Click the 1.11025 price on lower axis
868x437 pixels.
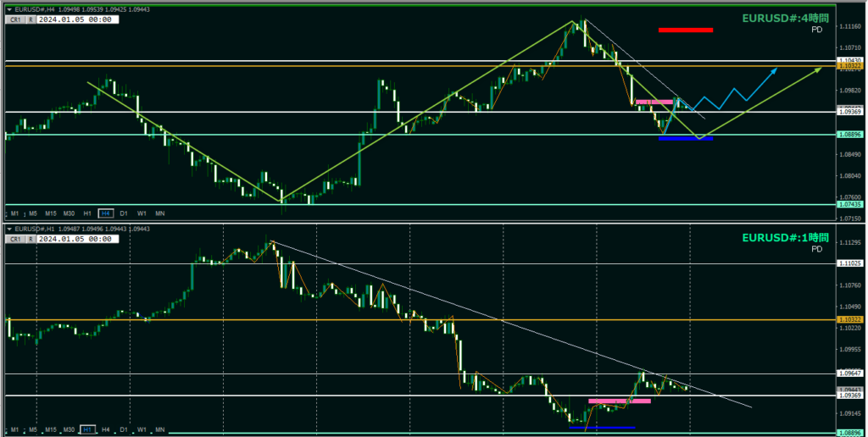850,264
